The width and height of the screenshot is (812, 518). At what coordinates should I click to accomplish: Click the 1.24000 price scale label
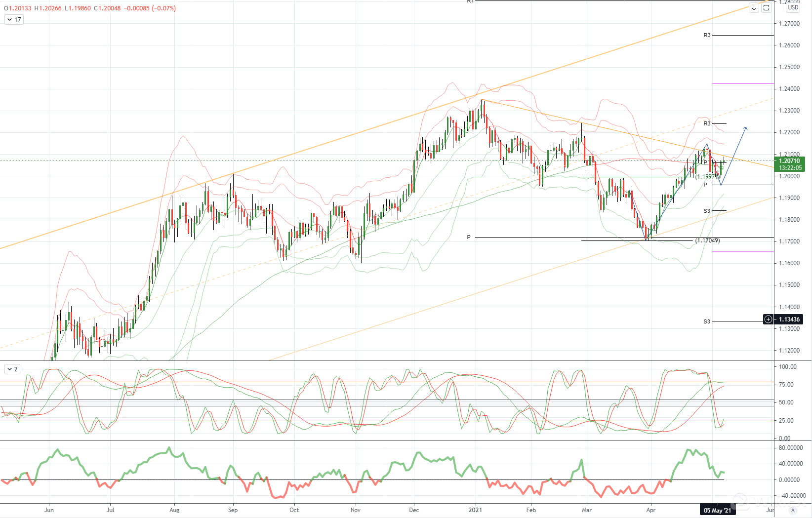click(789, 89)
